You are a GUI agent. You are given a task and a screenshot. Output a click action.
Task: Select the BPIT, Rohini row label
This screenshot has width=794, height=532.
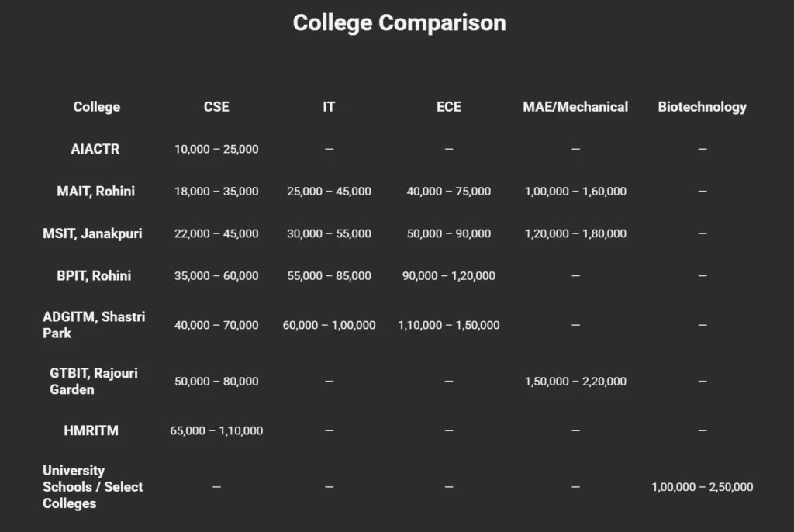(x=95, y=275)
